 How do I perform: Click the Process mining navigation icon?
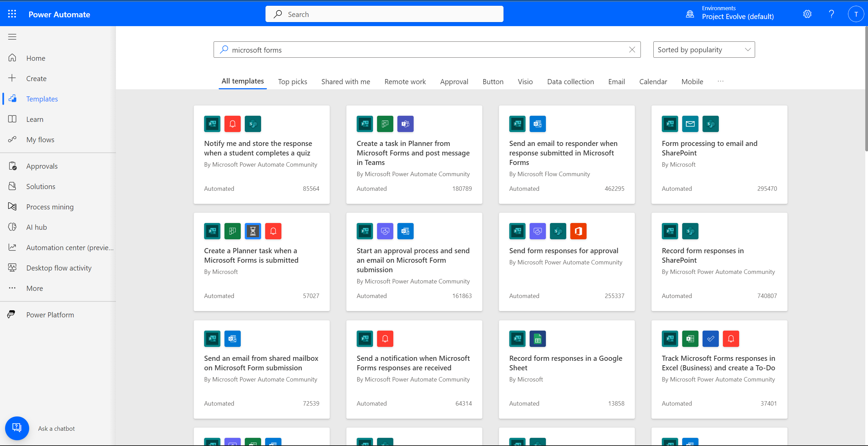pyautogui.click(x=13, y=206)
